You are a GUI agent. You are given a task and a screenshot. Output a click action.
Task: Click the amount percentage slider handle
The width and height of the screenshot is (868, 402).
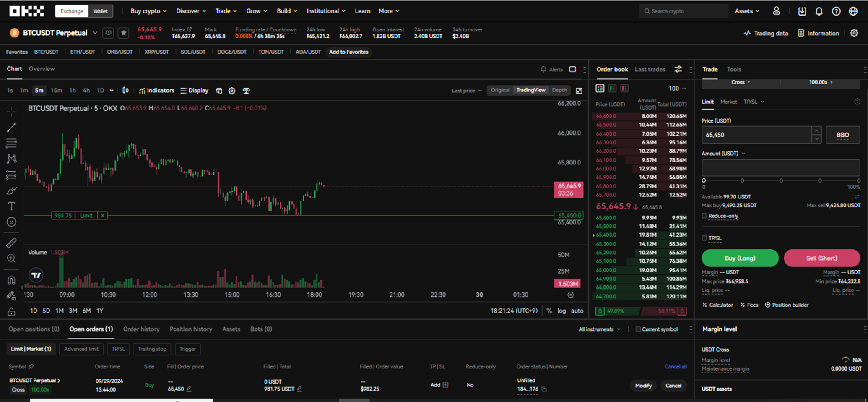pyautogui.click(x=704, y=180)
